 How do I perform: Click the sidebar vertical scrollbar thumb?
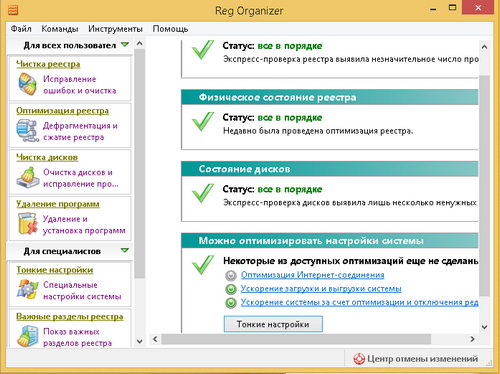pos(140,163)
